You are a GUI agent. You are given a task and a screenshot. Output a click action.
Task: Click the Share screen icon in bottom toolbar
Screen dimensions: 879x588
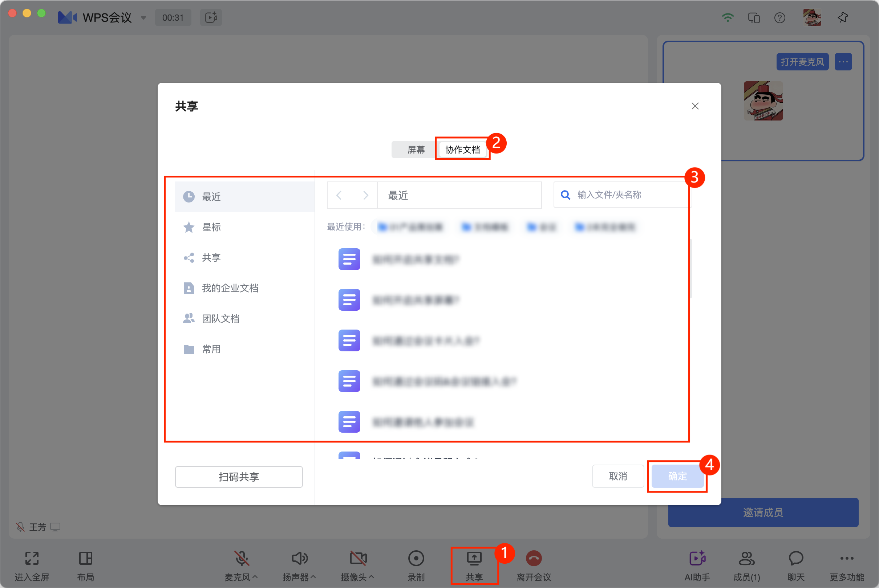[x=474, y=558]
